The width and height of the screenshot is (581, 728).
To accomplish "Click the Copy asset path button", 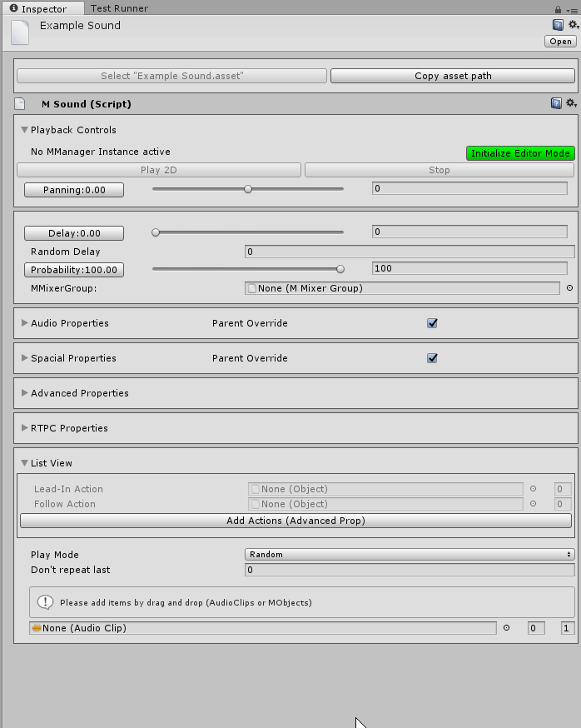I will point(453,76).
